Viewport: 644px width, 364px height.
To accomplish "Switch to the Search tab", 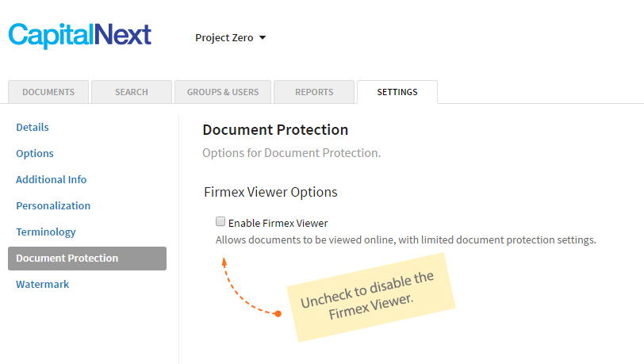I will [132, 92].
